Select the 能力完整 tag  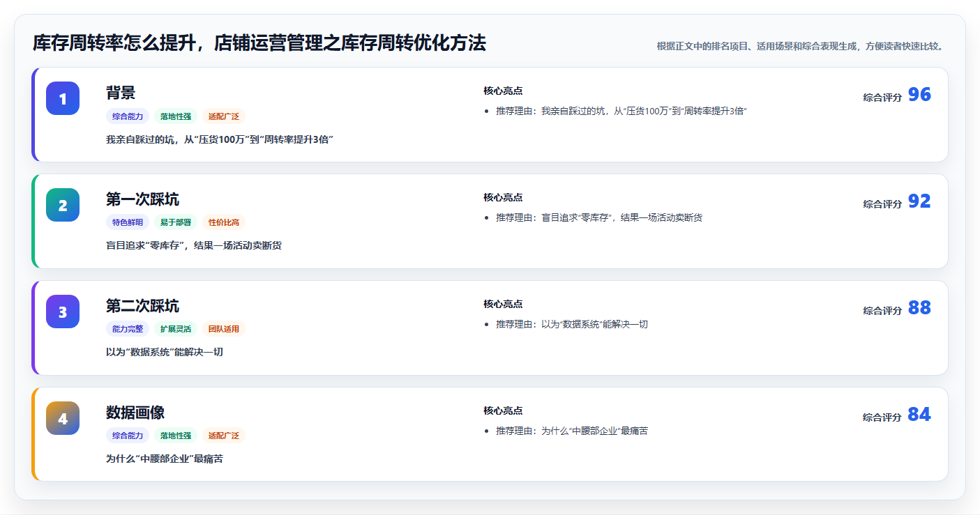click(x=128, y=329)
